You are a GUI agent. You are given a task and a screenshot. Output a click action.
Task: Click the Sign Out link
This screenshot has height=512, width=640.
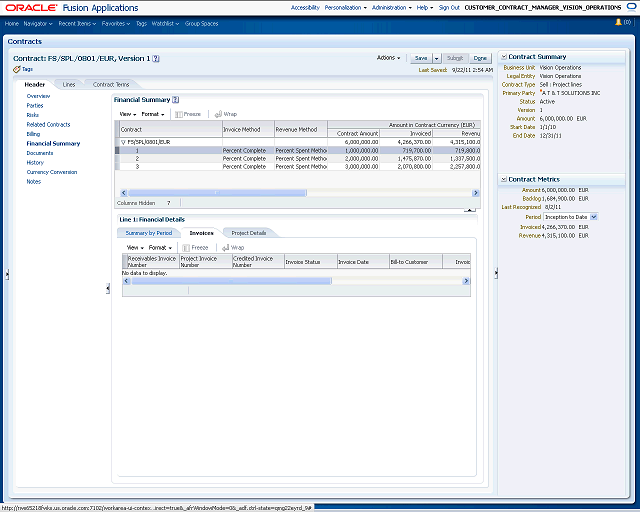coord(449,8)
